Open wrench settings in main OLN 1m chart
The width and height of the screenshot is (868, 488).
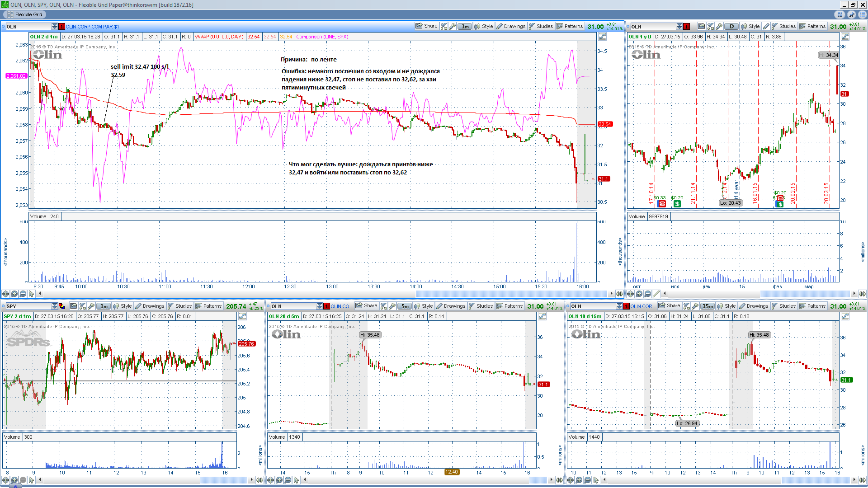coord(452,26)
